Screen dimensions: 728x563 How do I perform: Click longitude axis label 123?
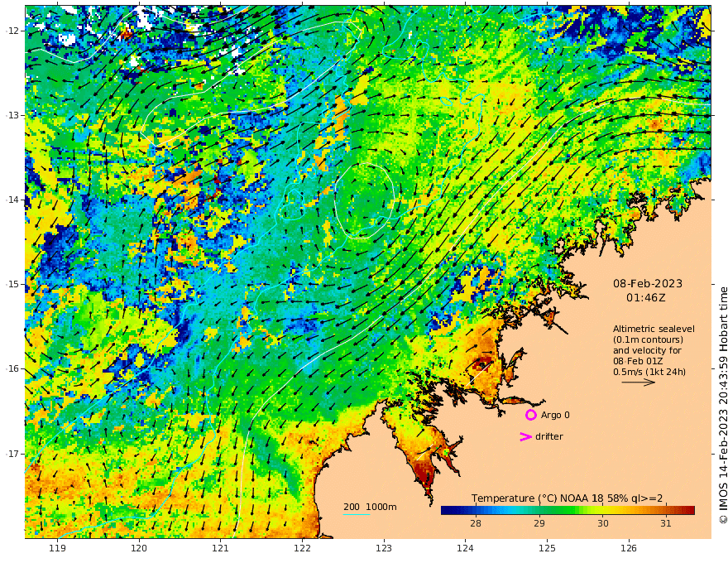tap(384, 548)
